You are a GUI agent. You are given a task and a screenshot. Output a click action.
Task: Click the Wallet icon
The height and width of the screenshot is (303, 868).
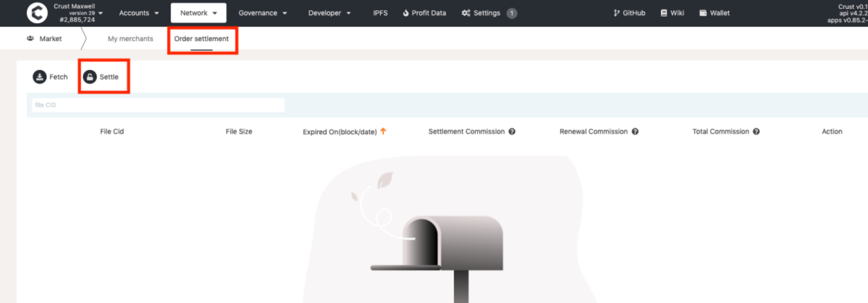[x=703, y=13]
